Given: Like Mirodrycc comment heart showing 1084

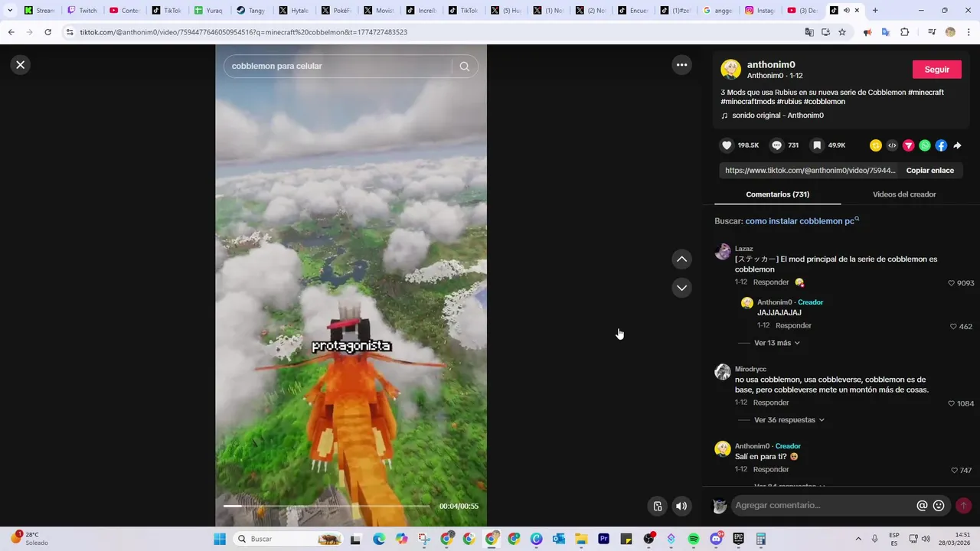Looking at the screenshot, I should pos(952,403).
